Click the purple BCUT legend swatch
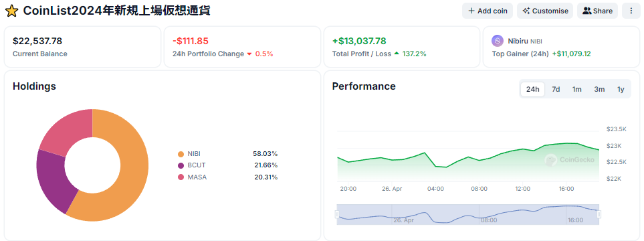 click(181, 166)
